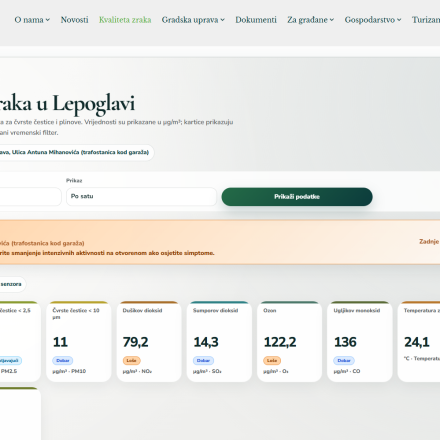The width and height of the screenshot is (440, 440).
Task: Click the value 79,2
Action: pos(135,342)
